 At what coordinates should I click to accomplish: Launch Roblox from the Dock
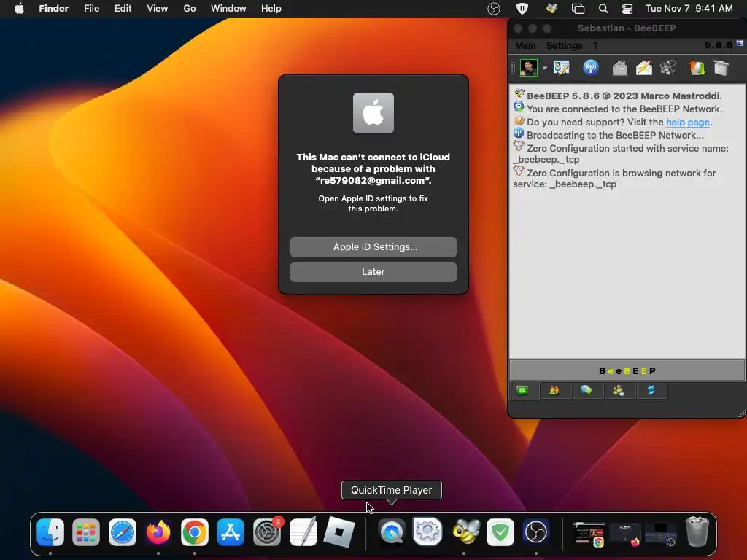(339, 532)
